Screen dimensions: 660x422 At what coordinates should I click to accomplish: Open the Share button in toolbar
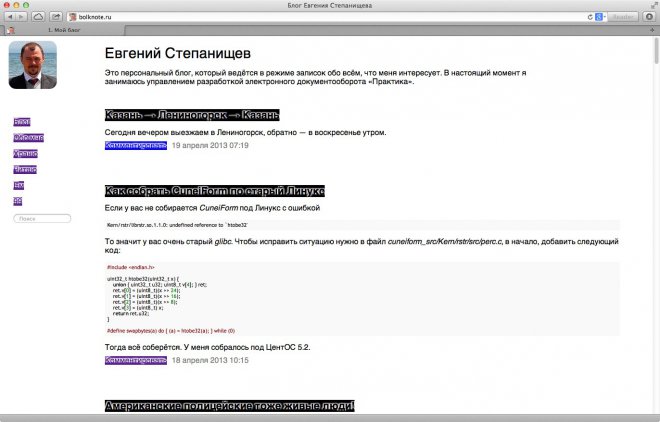coord(56,17)
